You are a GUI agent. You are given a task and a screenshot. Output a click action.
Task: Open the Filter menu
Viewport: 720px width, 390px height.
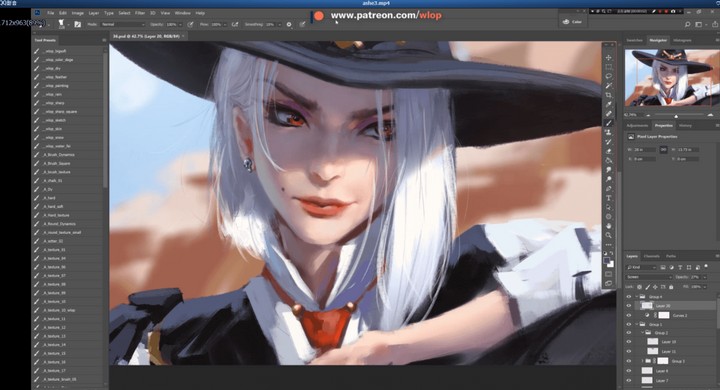click(x=140, y=13)
